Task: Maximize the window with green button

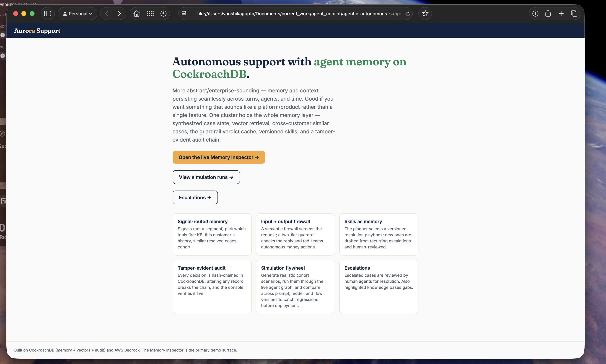Action: click(x=32, y=14)
